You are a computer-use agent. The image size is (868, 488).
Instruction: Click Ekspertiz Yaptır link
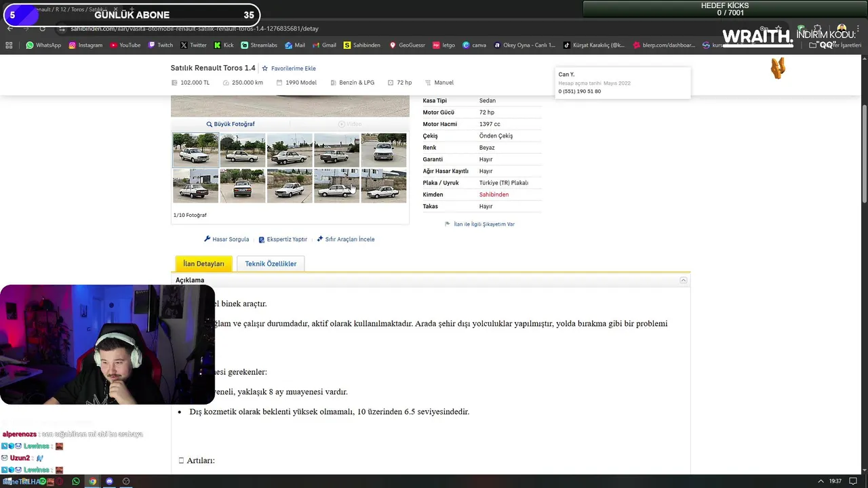click(283, 239)
